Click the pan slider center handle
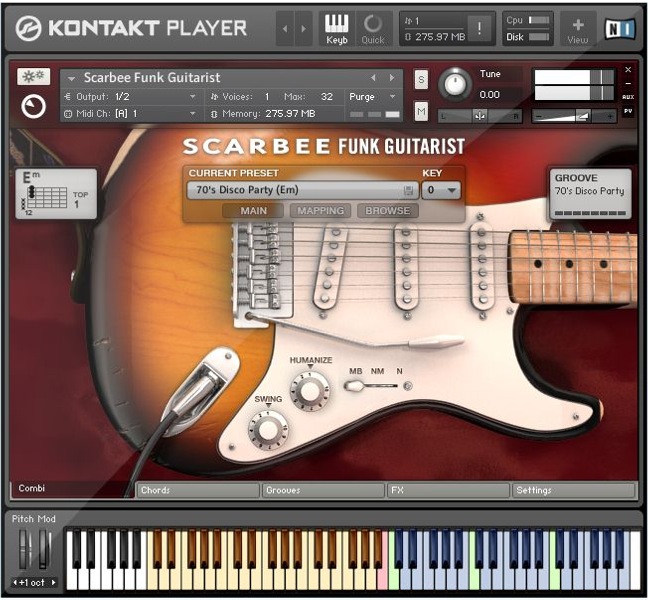Viewport: 648px width, 600px height. 480,117
